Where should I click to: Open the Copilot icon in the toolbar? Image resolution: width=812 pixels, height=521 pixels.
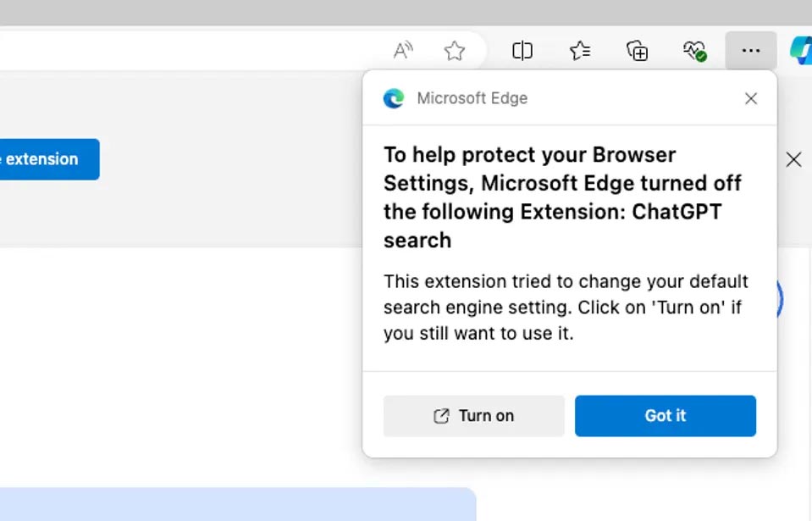coord(801,51)
